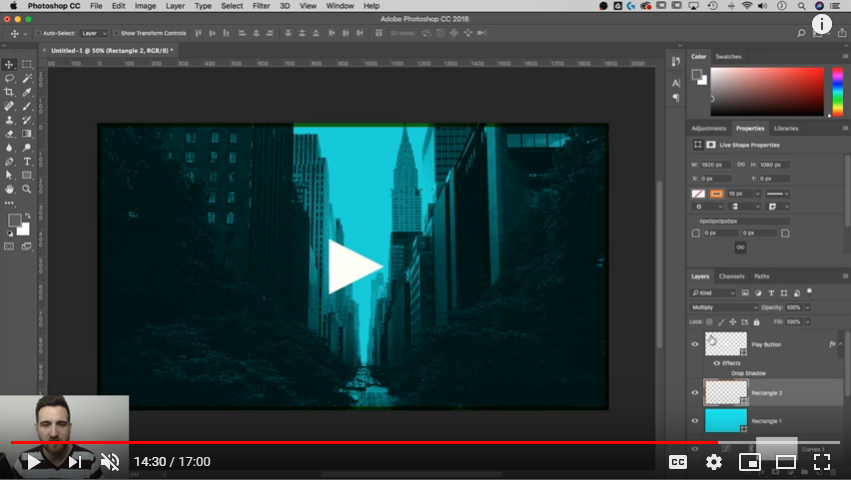Select the Zoom tool
This screenshot has width=851, height=480.
27,189
